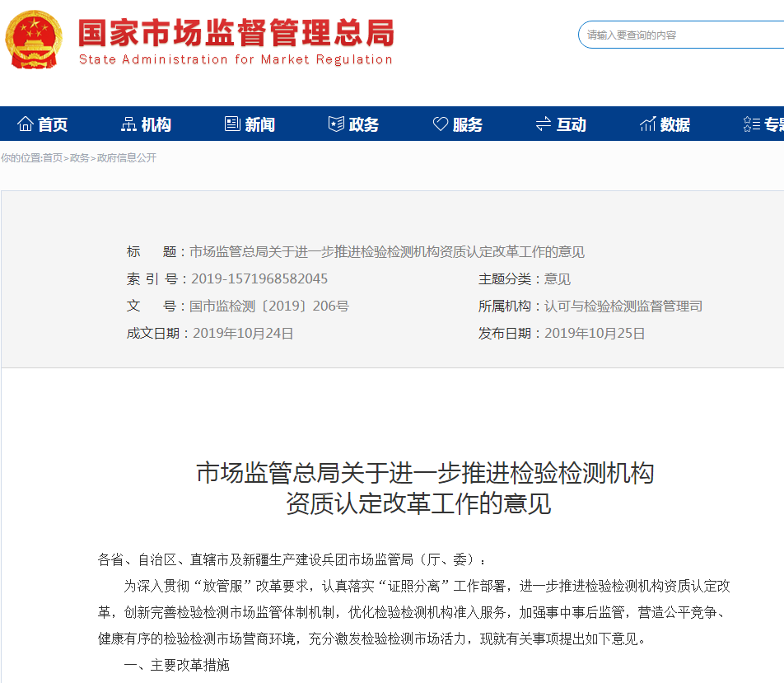
Task: Open the 机构 navigation menu item
Action: point(156,124)
